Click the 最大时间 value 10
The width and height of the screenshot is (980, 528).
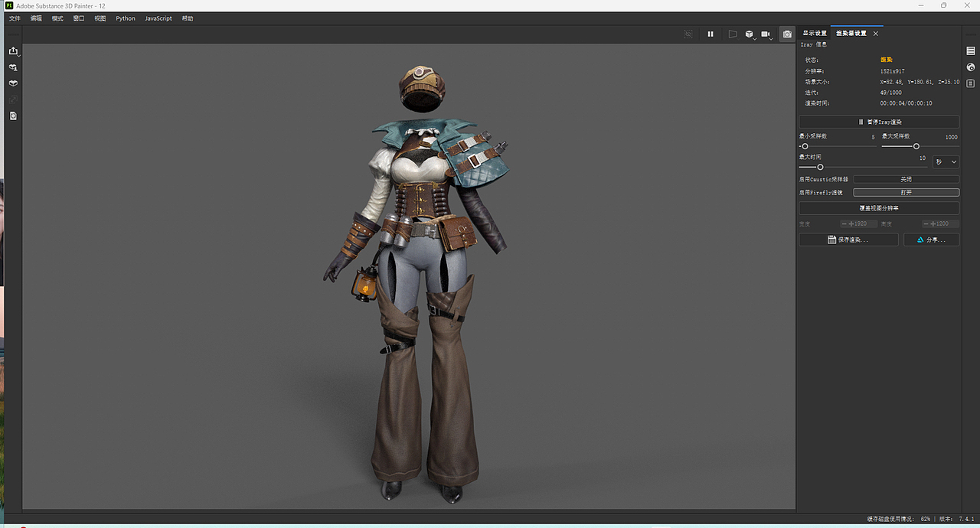(x=923, y=158)
